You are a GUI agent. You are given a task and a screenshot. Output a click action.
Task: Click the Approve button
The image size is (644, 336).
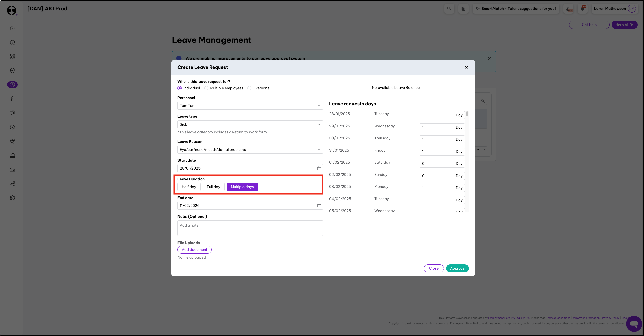point(457,268)
